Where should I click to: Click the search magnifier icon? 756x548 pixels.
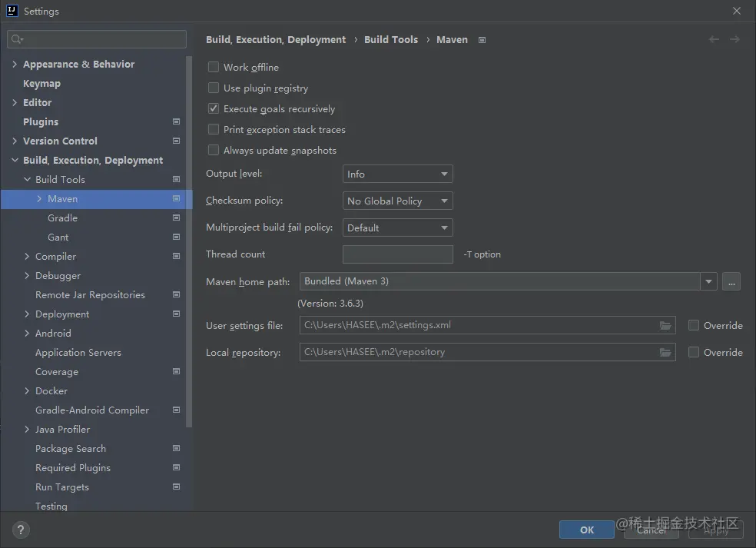tap(17, 39)
